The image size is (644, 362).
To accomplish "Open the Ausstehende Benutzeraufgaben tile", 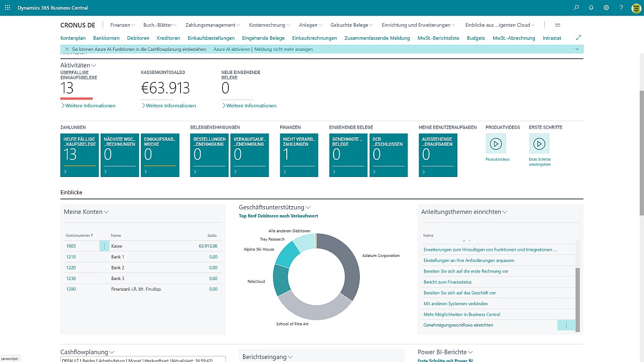I will [x=438, y=155].
